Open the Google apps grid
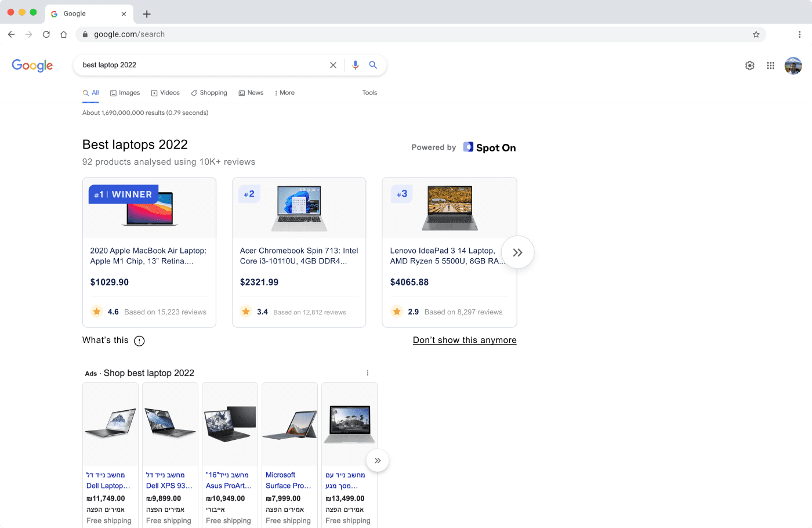The image size is (812, 528). point(770,66)
